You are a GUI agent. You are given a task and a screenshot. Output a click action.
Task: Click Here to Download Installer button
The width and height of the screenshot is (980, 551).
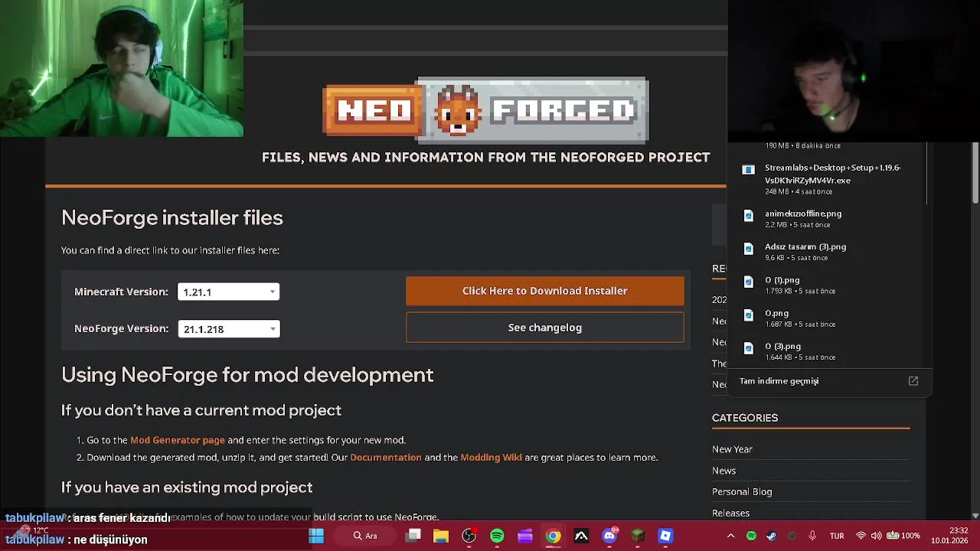[x=545, y=291]
